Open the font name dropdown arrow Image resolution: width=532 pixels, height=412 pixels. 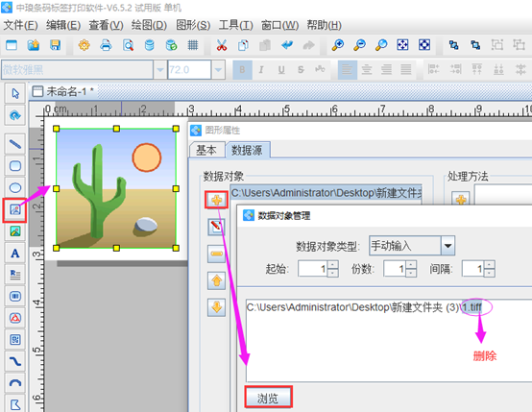[159, 70]
